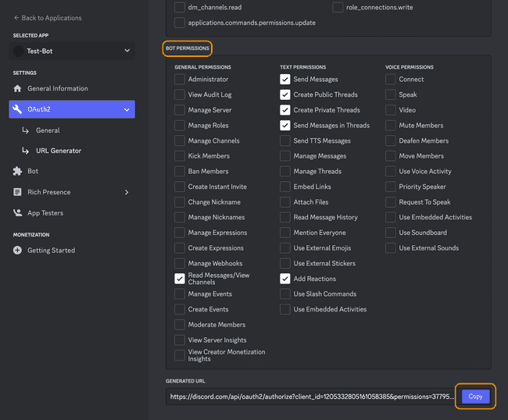Enable Read Message History checkbox
Viewport: 508px width, 420px height.
click(x=284, y=217)
